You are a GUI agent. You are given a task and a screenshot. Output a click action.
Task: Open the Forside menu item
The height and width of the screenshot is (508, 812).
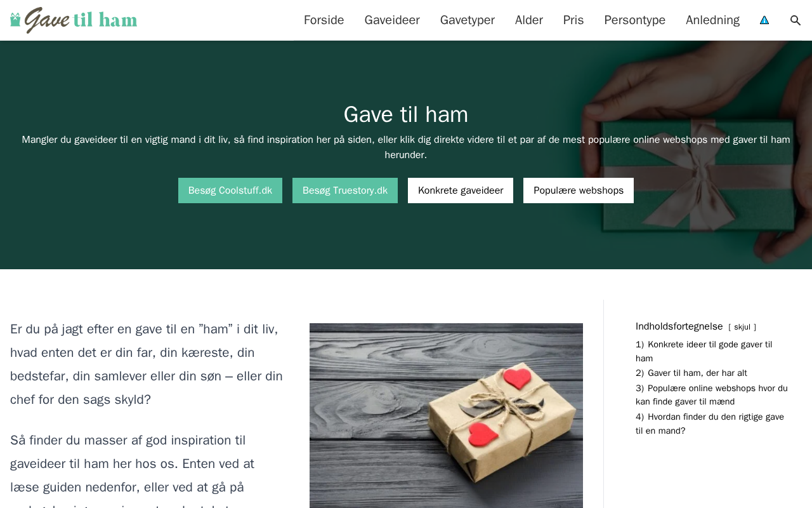pyautogui.click(x=324, y=20)
